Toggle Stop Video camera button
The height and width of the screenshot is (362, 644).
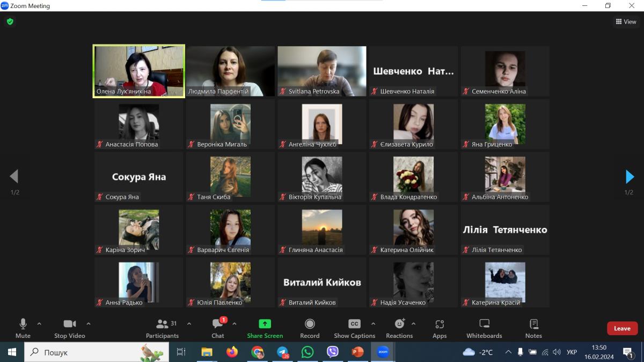coord(70,324)
